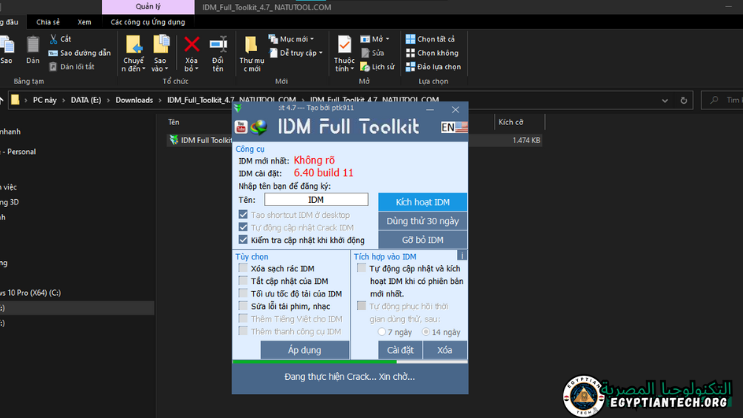Click the IDM globe logo icon
Image resolution: width=743 pixels, height=418 pixels.
click(x=258, y=126)
